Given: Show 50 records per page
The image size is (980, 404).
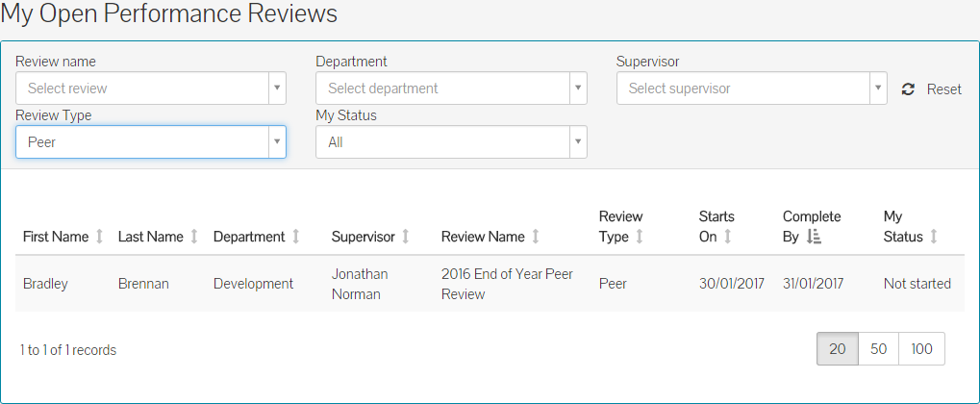Looking at the screenshot, I should click(x=878, y=349).
